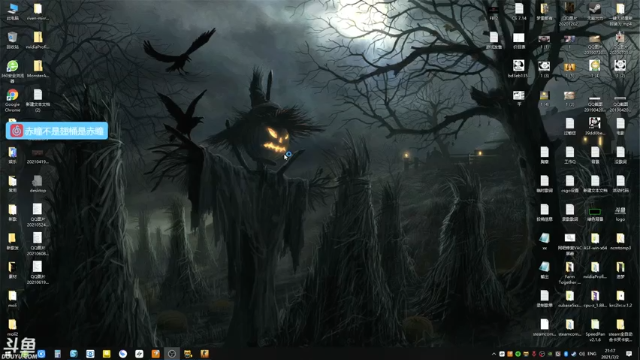640x360 pixels.
Task: Open the yellow sticky note taskbar icon
Action: tap(107, 353)
